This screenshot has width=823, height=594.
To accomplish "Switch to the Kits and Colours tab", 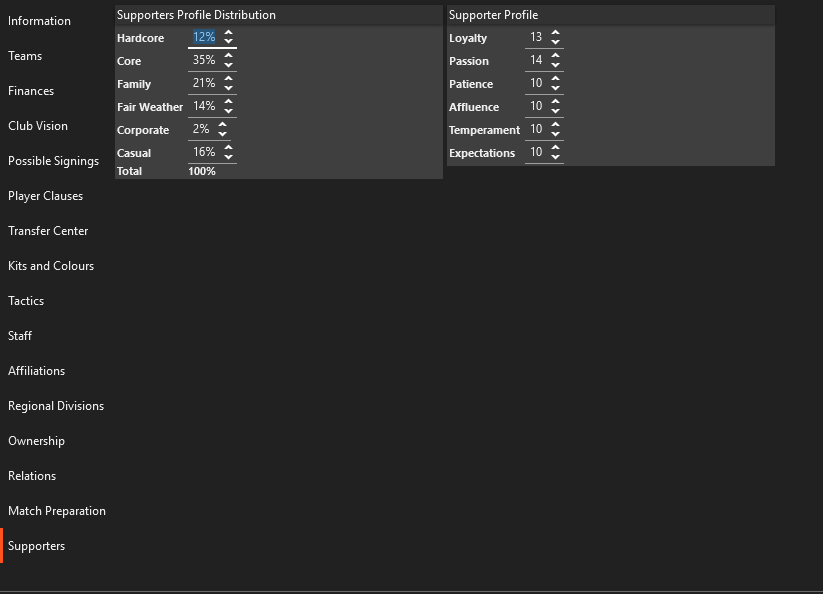I will [51, 266].
